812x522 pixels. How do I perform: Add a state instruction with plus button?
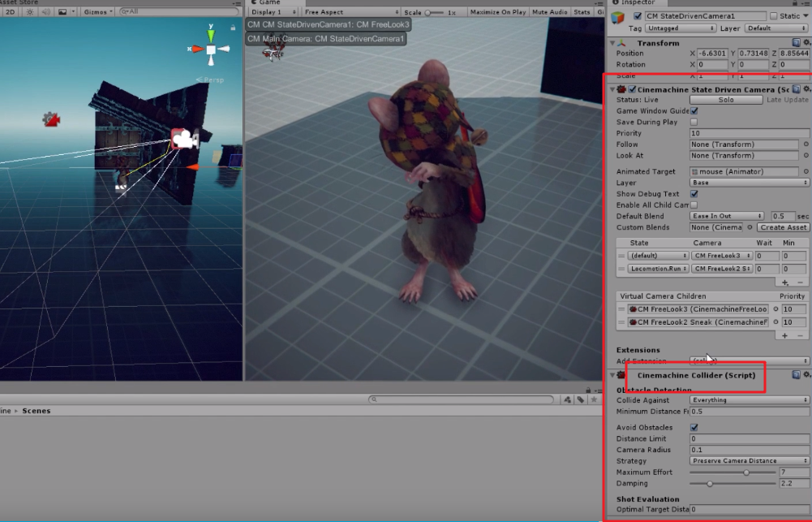785,283
